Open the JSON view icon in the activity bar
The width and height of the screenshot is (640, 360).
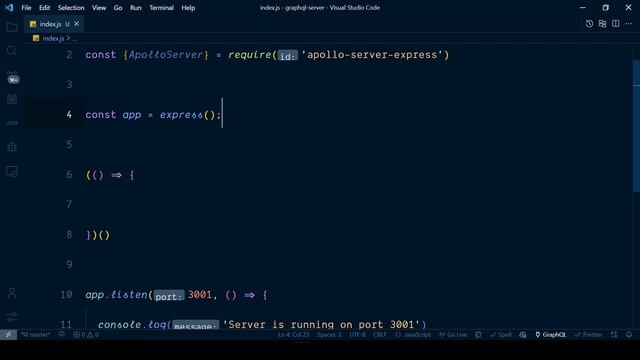[x=12, y=123]
